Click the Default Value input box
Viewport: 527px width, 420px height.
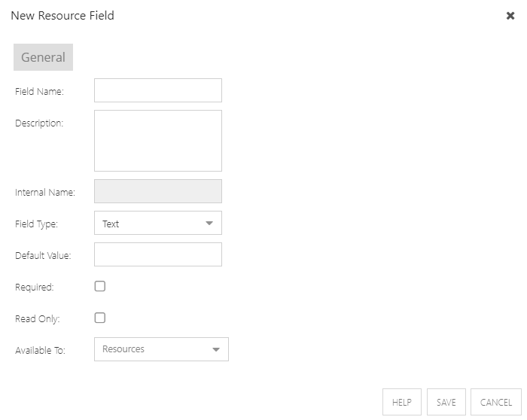(158, 254)
